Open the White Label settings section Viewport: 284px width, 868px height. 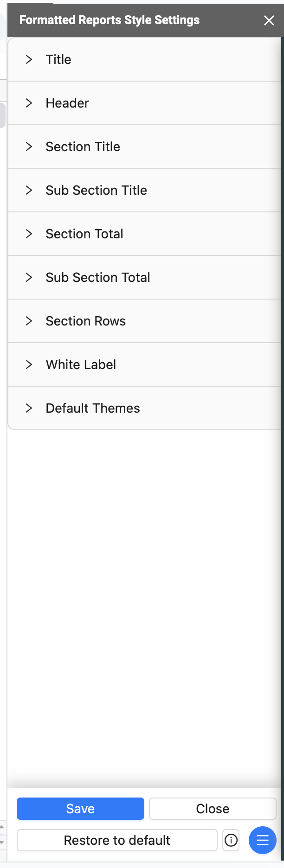point(145,364)
